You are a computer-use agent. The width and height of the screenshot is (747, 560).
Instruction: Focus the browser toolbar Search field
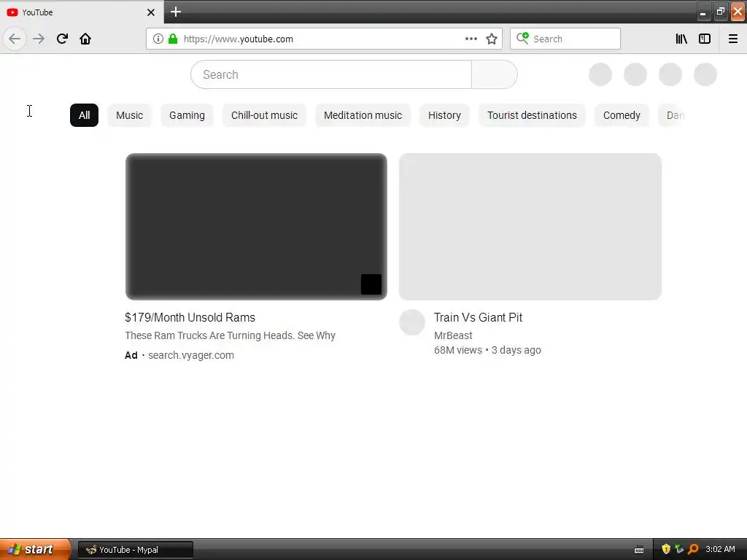pos(565,39)
